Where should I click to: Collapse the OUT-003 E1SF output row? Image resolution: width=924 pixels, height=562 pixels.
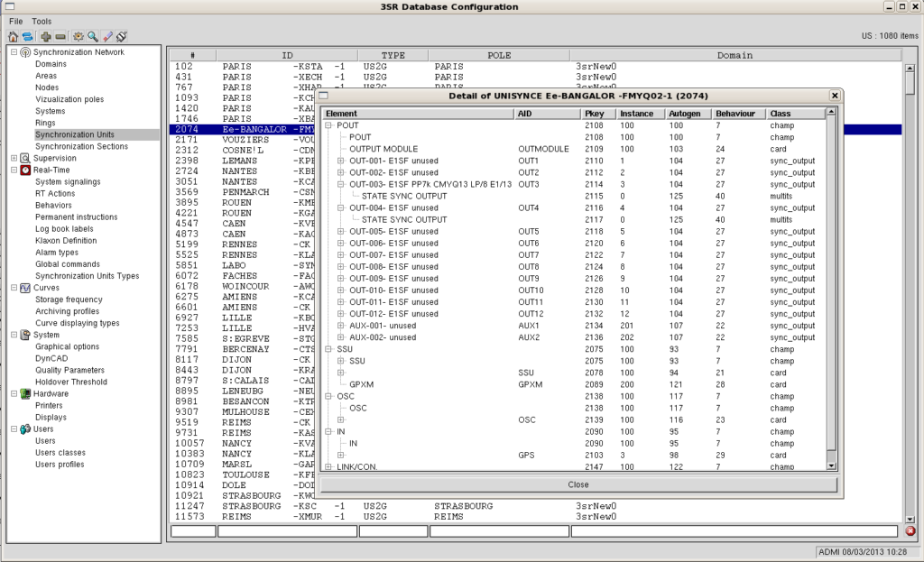coord(341,184)
